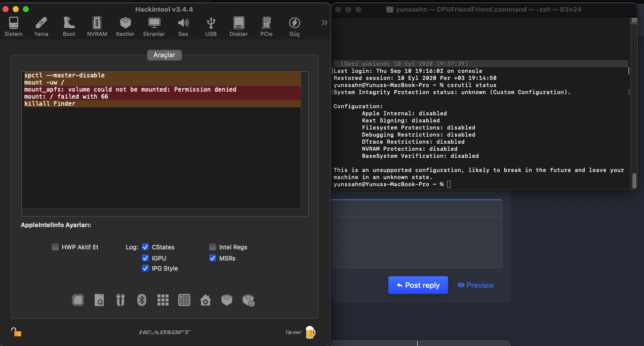
Task: Switch to the PCIe tab
Action: click(266, 27)
